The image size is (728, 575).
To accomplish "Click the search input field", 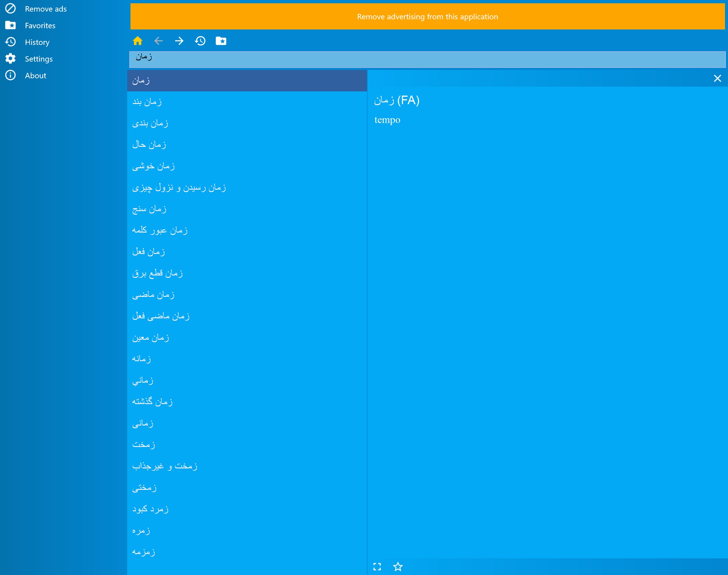I will [427, 60].
